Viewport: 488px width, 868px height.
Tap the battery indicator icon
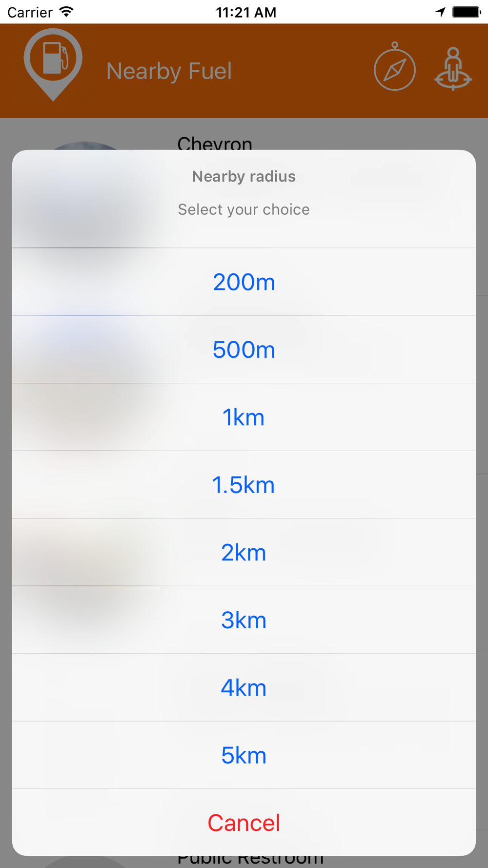pos(467,12)
